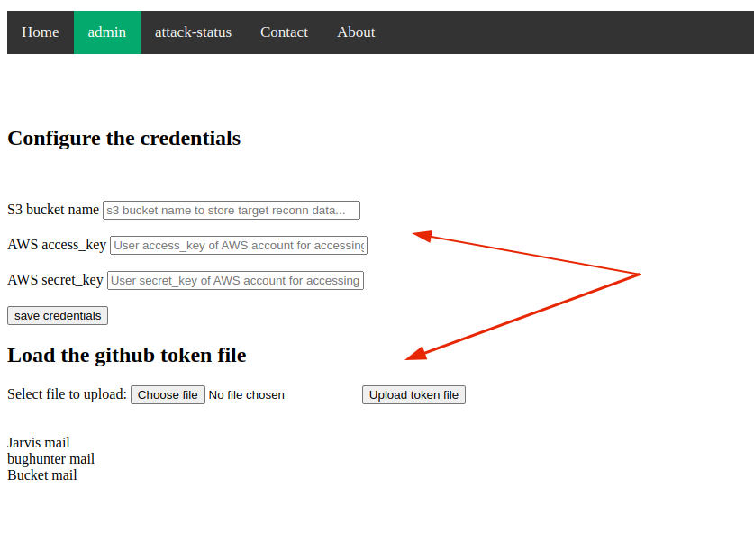Click the Choose file button

click(168, 394)
